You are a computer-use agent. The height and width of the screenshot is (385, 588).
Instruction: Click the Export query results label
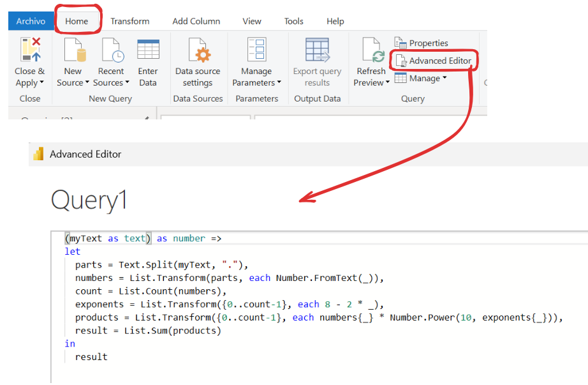tap(317, 77)
